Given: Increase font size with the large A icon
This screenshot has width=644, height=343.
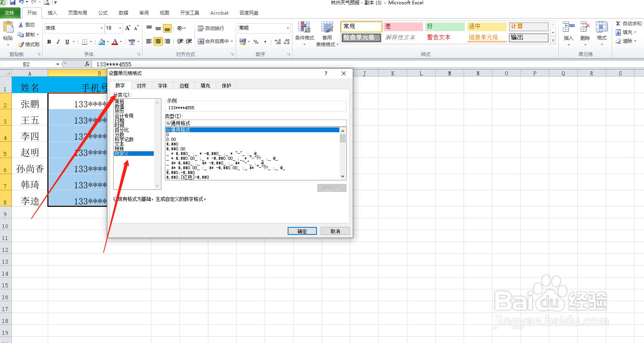Looking at the screenshot, I should coord(127,28).
